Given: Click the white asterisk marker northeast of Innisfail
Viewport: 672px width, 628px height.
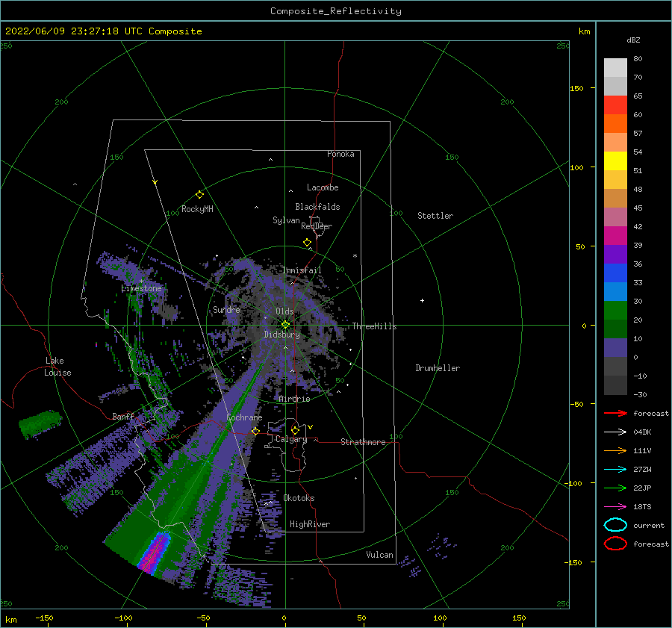Looking at the screenshot, I should pyautogui.click(x=355, y=256).
